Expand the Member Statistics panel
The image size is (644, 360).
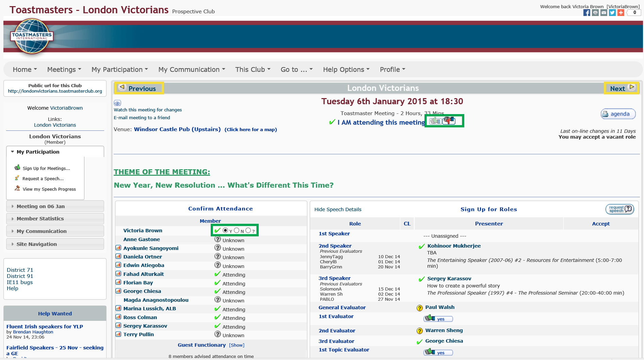[40, 219]
